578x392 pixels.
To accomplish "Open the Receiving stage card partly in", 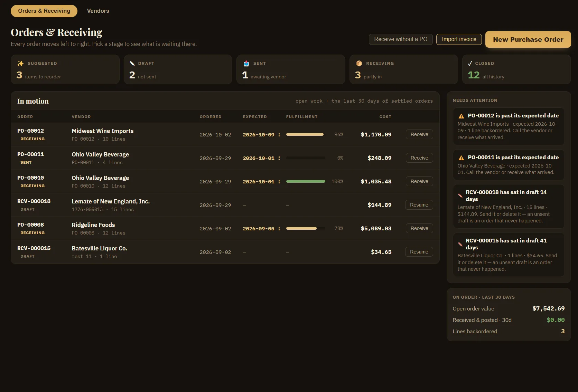I will click(x=403, y=69).
